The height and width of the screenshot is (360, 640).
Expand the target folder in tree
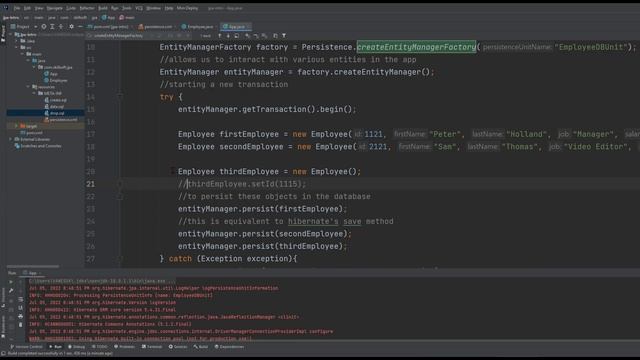(x=16, y=126)
